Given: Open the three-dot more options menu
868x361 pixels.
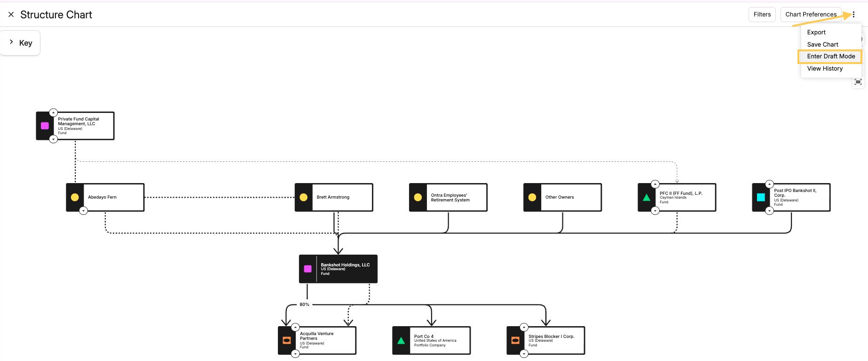Looking at the screenshot, I should pos(853,15).
